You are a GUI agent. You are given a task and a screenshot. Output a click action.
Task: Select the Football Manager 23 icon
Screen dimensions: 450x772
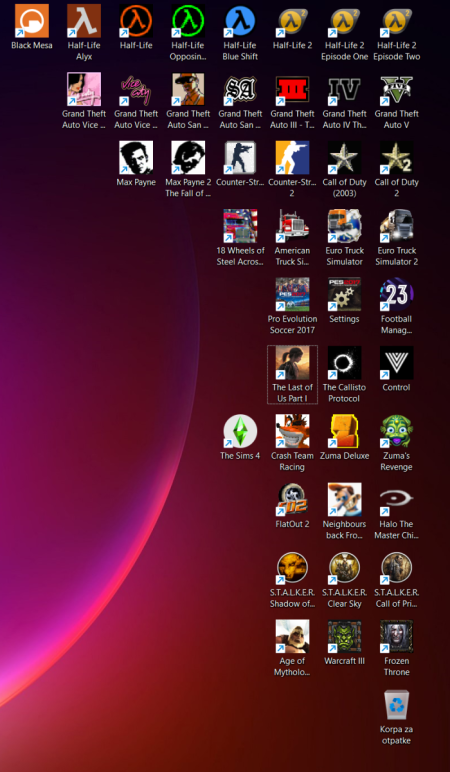coord(397,294)
